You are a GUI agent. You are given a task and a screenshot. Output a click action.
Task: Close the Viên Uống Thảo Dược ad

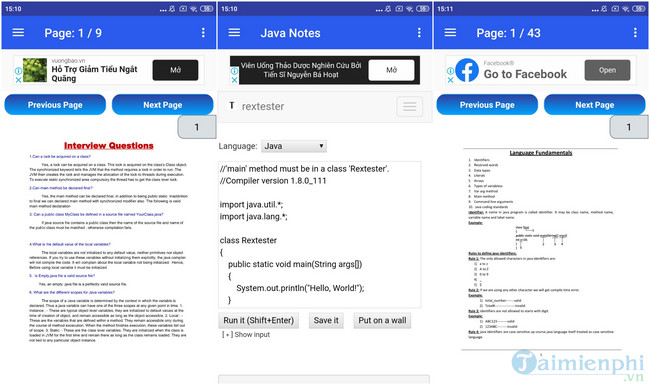click(234, 80)
